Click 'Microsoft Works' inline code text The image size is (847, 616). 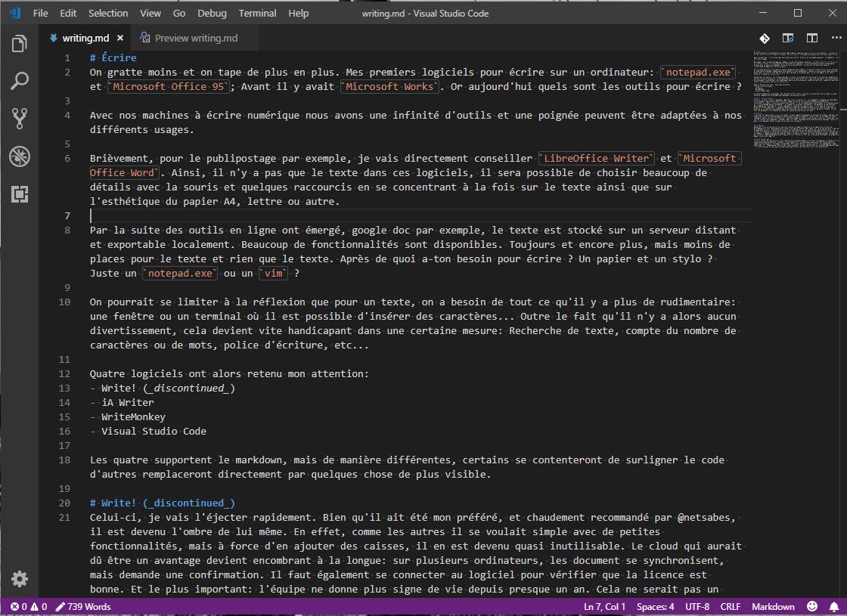[389, 86]
